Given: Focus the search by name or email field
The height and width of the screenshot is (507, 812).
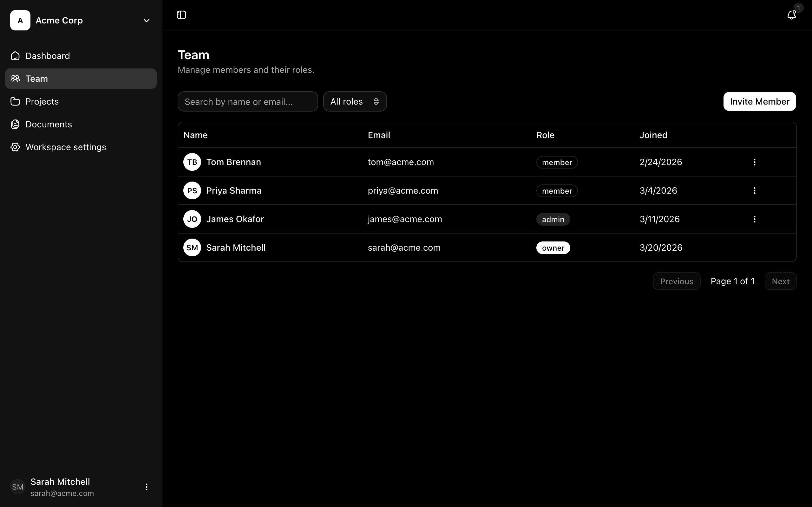Looking at the screenshot, I should tap(248, 102).
